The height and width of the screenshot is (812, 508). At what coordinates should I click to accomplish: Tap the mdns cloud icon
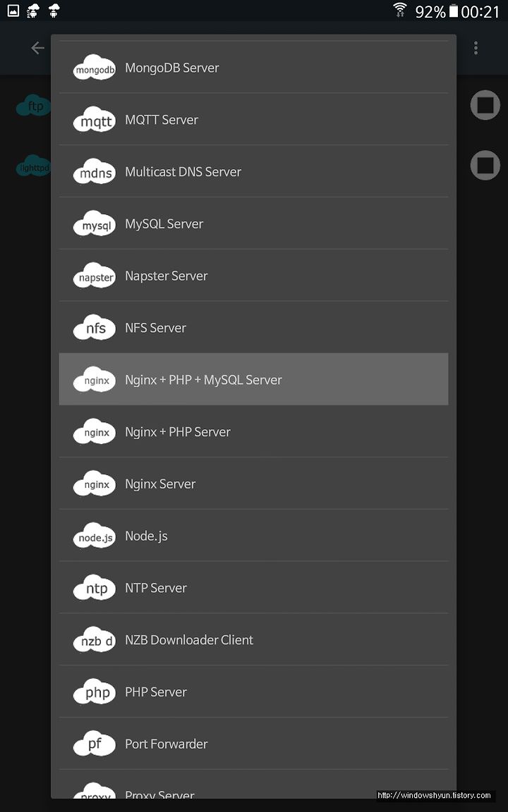click(95, 171)
